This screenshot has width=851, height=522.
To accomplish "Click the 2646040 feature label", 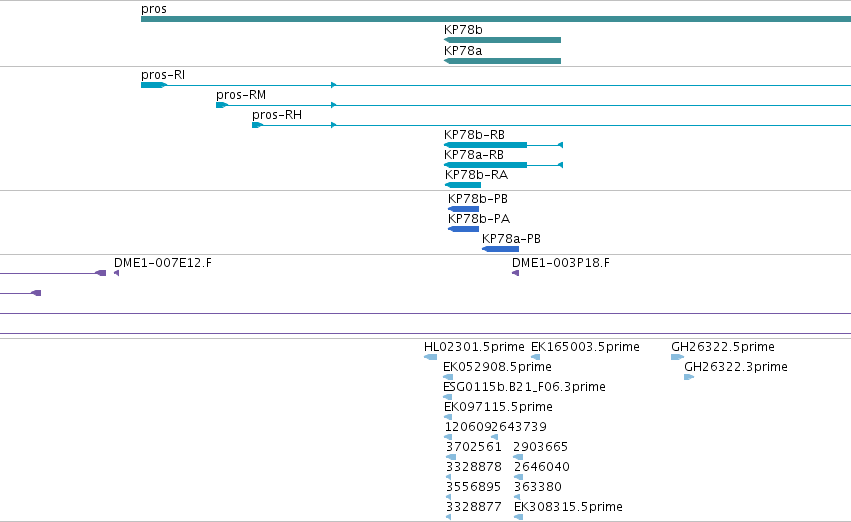I will pyautogui.click(x=542, y=467).
